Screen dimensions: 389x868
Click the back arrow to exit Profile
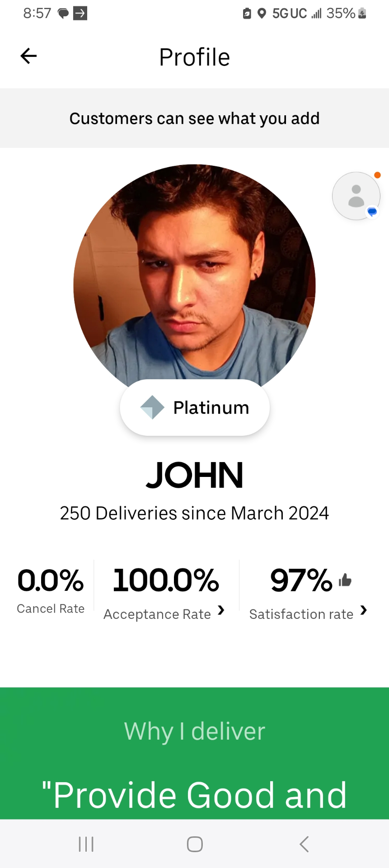(28, 56)
